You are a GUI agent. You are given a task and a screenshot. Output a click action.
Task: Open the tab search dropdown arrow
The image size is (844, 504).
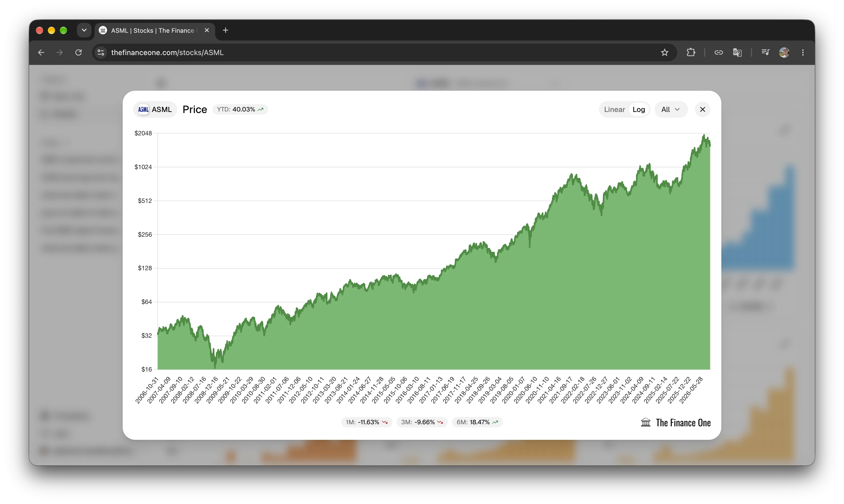[x=84, y=30]
